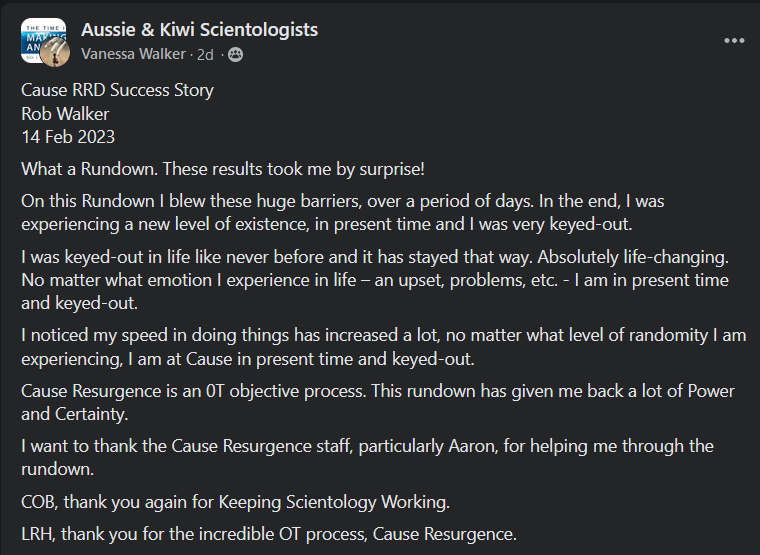This screenshot has height=555, width=760.
Task: Click the 'Cause RRD Success Story' title line
Action: click(x=117, y=90)
